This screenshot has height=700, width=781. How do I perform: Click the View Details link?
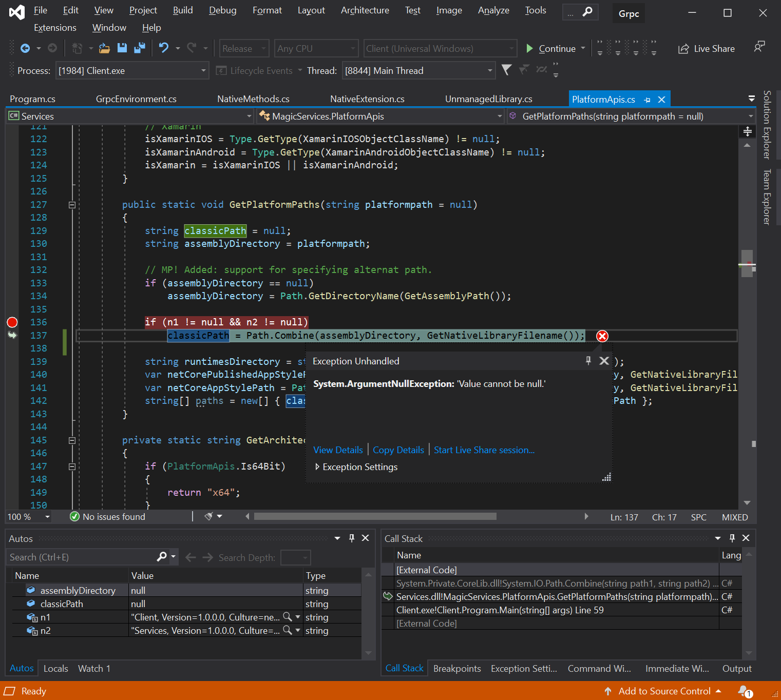point(338,450)
